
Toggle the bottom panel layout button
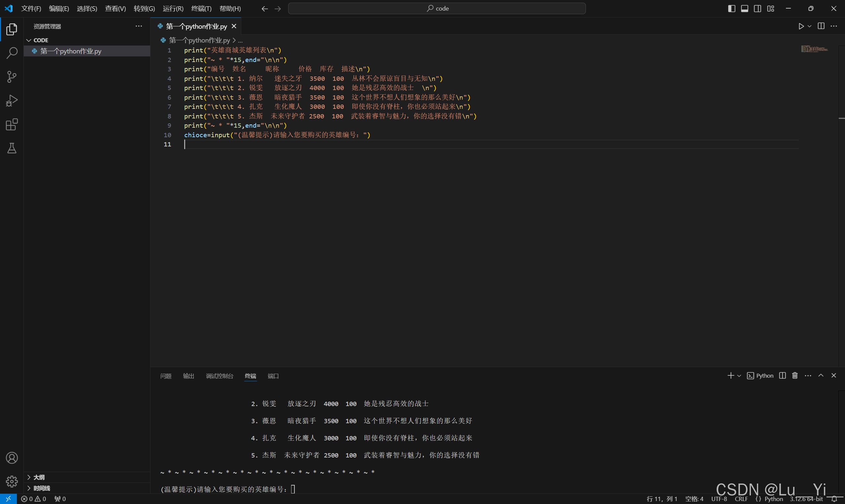pyautogui.click(x=744, y=9)
